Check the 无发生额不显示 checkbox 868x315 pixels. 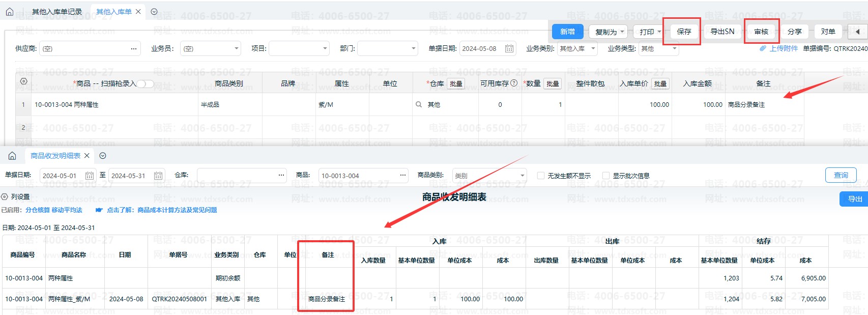click(541, 176)
